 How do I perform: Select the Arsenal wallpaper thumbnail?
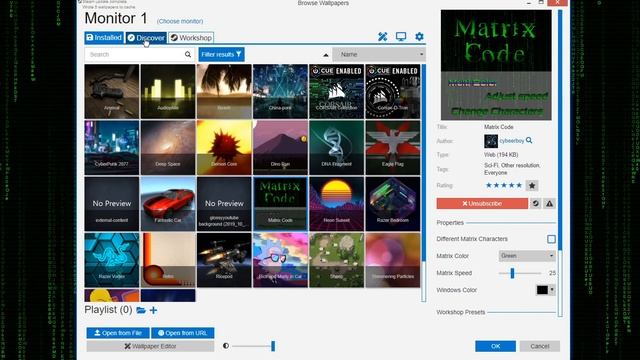[x=112, y=91]
